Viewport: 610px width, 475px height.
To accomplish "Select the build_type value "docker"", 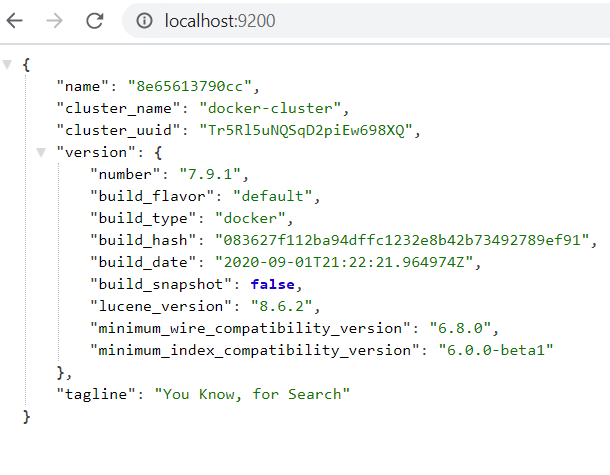I will pos(250,218).
